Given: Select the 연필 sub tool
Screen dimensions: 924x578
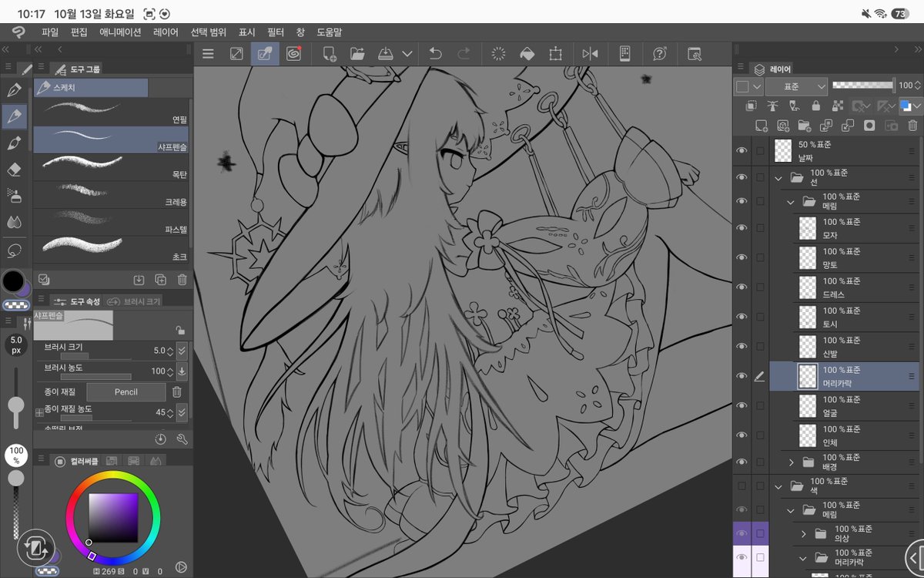Looking at the screenshot, I should (x=112, y=112).
